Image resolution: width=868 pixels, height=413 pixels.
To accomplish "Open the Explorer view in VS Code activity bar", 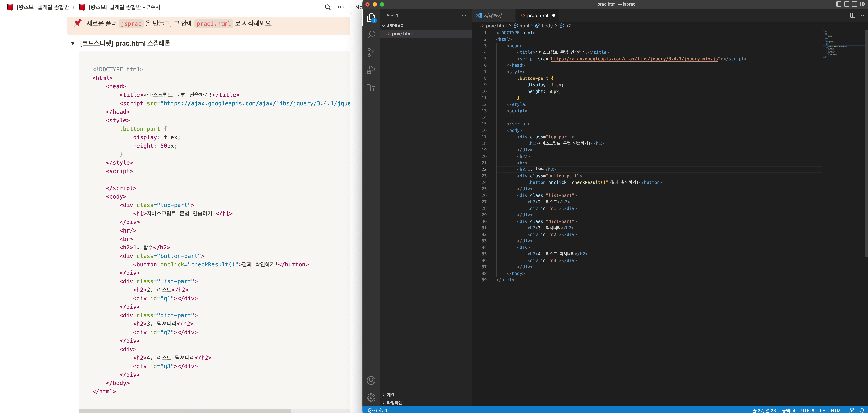I will pos(371,18).
